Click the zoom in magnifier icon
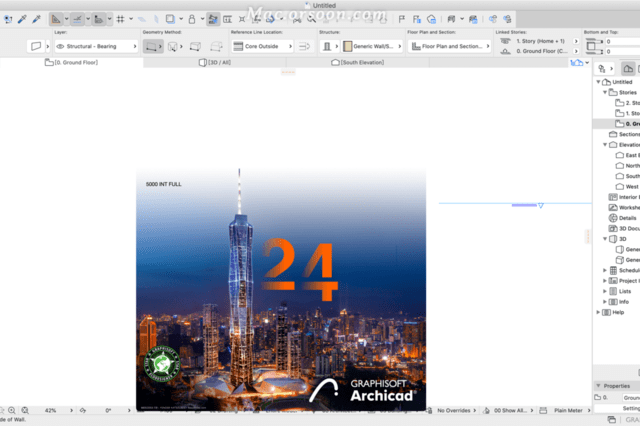Screen dimensions: 640x426 click(12, 410)
